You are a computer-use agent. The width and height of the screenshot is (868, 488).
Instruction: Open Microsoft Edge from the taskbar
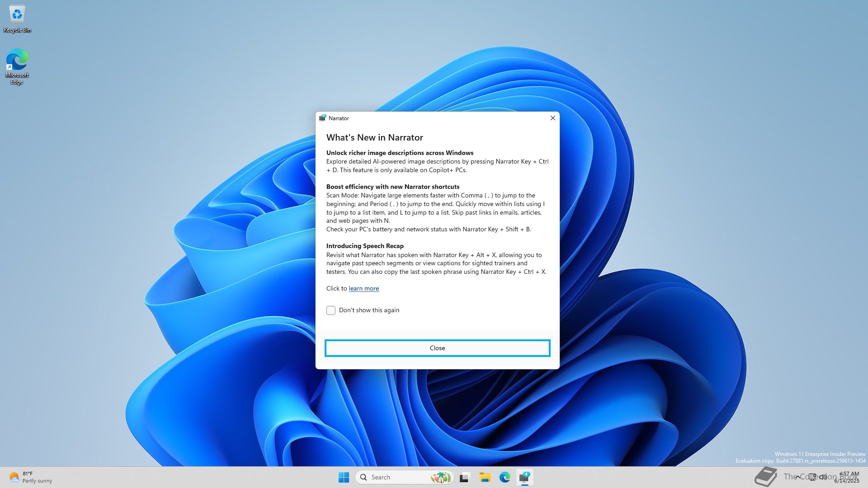click(x=505, y=477)
